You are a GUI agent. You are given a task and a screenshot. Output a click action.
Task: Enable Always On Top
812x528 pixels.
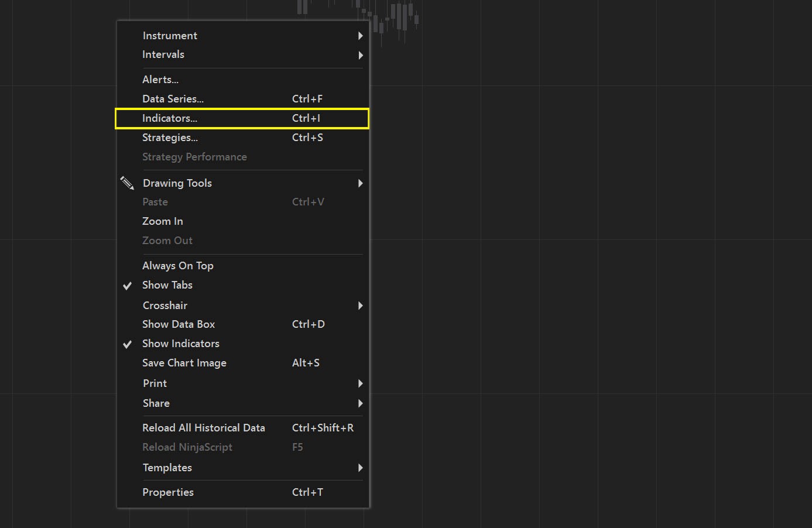(177, 265)
